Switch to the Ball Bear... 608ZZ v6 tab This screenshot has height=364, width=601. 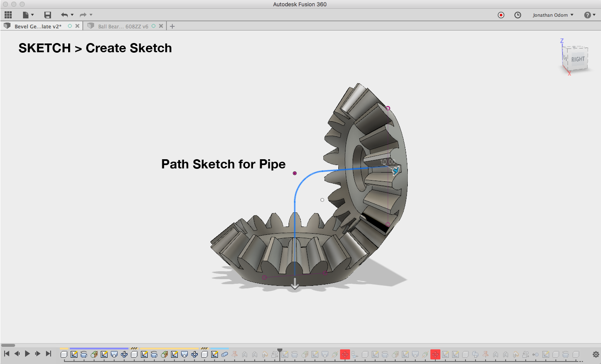coord(123,26)
